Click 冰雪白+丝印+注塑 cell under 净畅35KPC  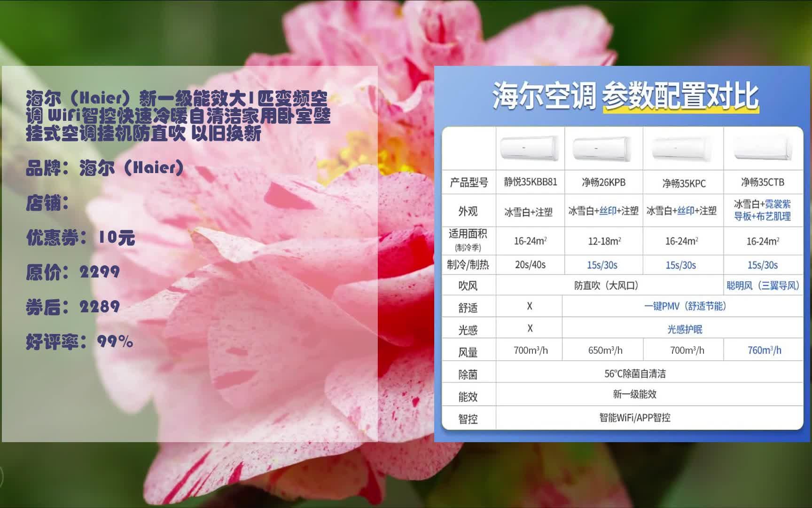point(681,211)
